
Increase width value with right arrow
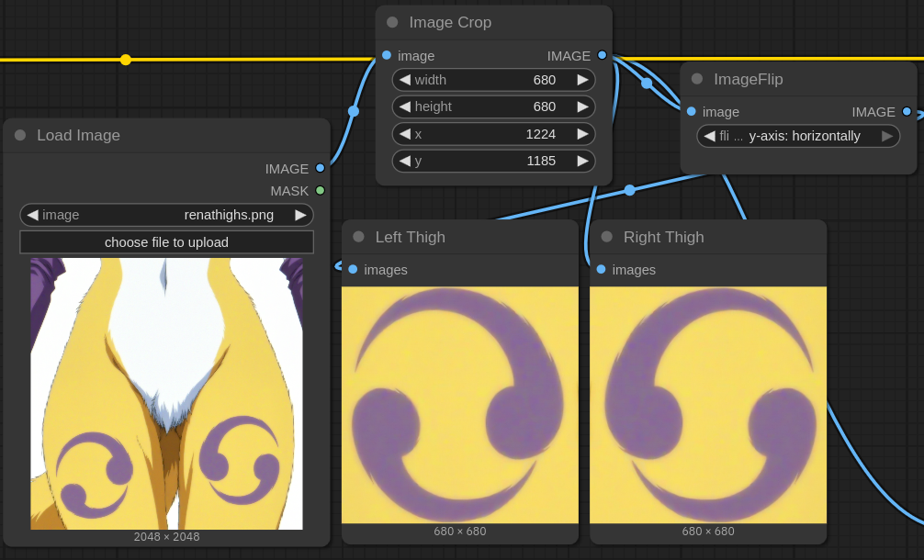click(x=583, y=80)
